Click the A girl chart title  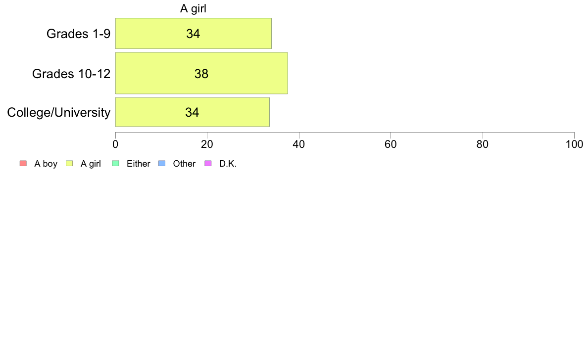193,8
